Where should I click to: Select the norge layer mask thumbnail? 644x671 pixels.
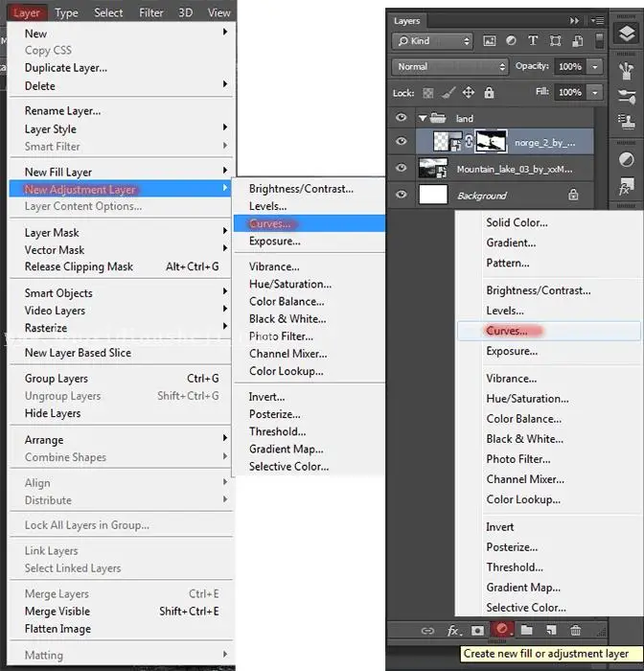tap(492, 142)
